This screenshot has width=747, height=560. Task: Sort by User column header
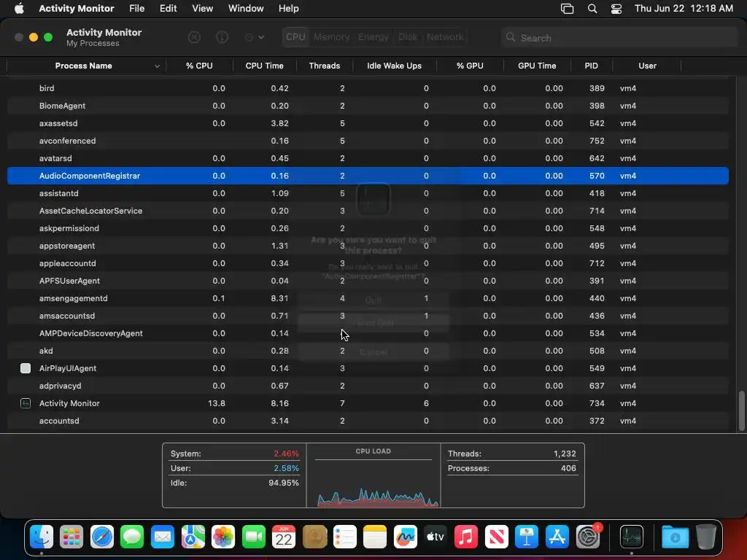[647, 66]
